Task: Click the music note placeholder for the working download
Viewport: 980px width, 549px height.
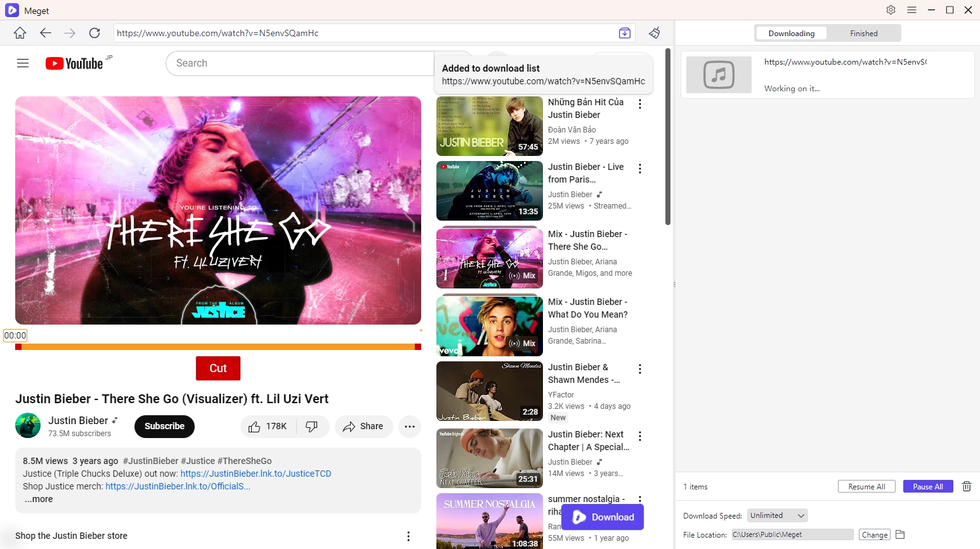Action: pyautogui.click(x=719, y=75)
